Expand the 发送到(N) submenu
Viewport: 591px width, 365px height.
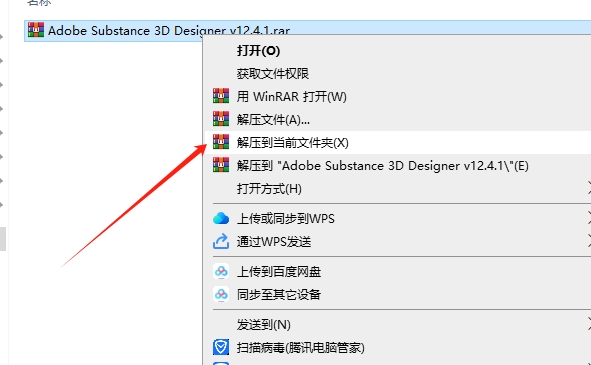tap(263, 325)
